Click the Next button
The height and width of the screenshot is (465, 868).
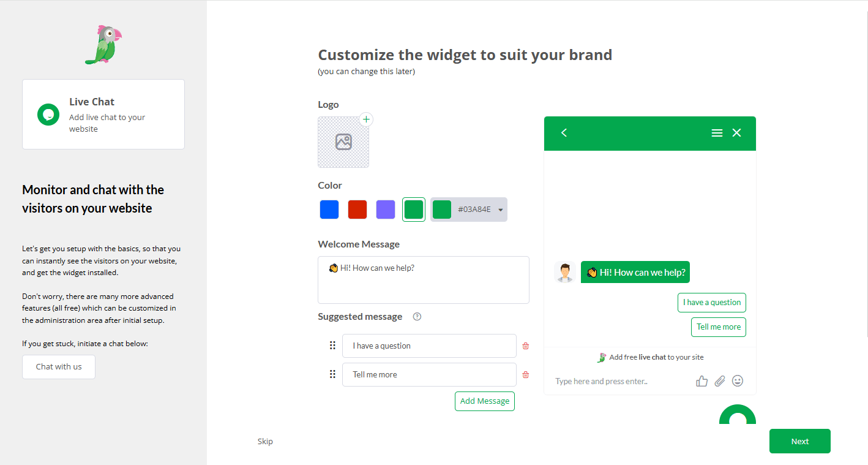coord(799,441)
